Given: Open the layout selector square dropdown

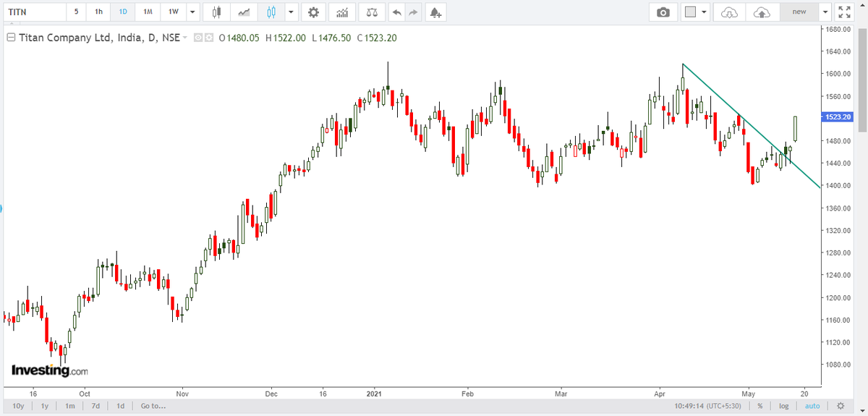Looking at the screenshot, I should tap(697, 12).
